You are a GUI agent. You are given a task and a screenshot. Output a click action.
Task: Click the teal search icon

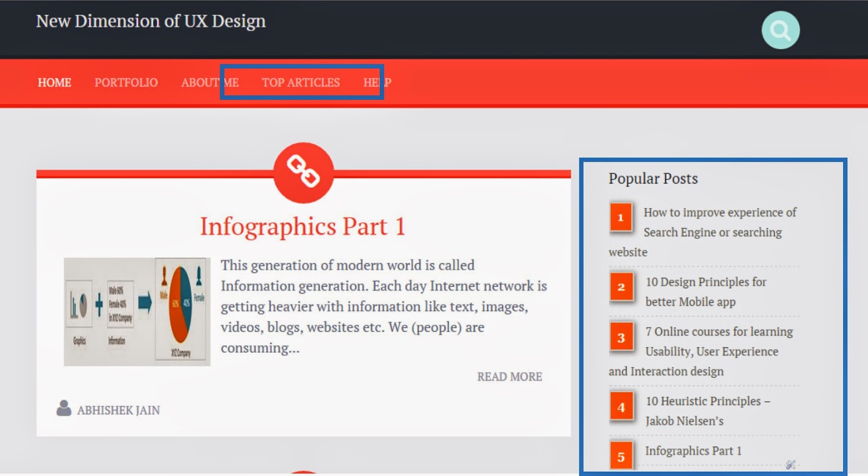pos(780,30)
